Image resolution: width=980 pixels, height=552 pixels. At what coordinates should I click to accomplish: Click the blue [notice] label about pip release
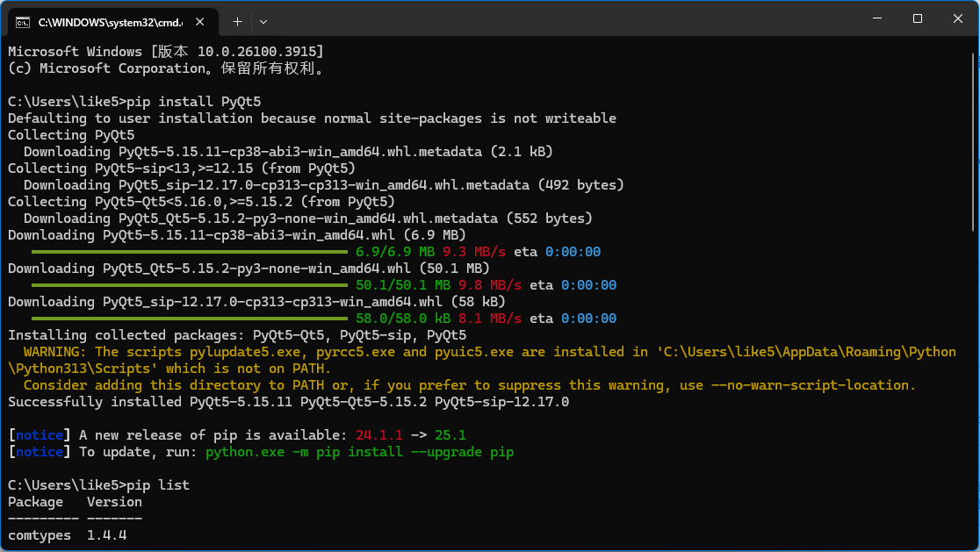(39, 434)
